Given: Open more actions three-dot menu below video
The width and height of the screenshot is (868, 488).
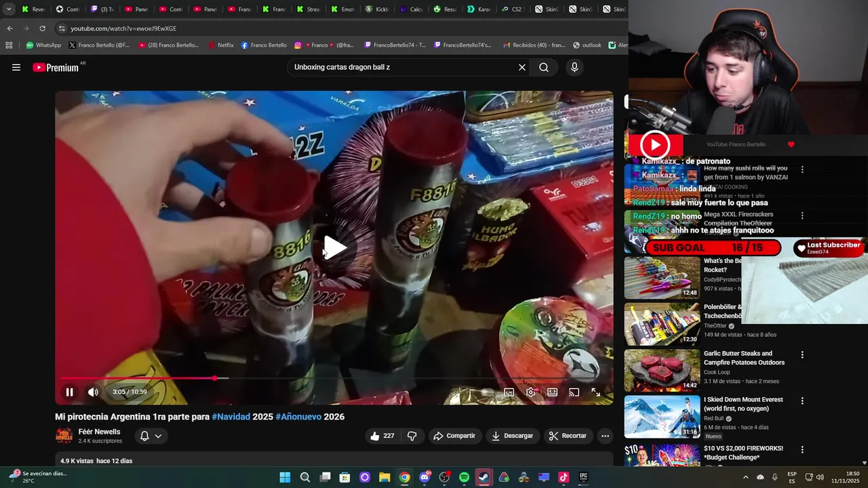Looking at the screenshot, I should point(606,436).
